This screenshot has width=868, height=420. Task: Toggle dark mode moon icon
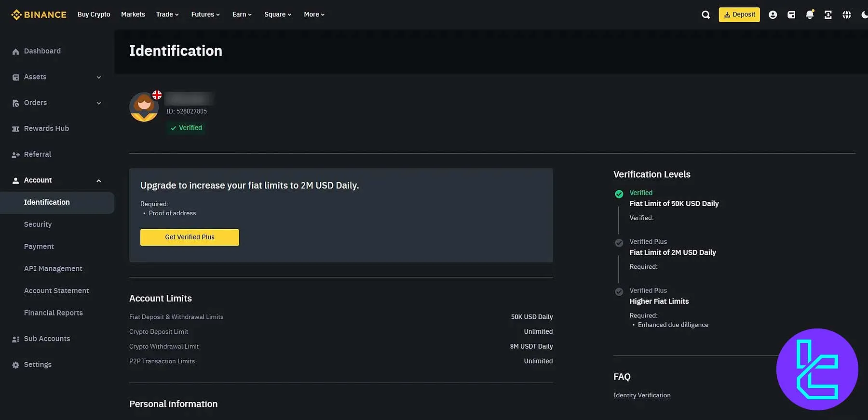[x=864, y=15]
